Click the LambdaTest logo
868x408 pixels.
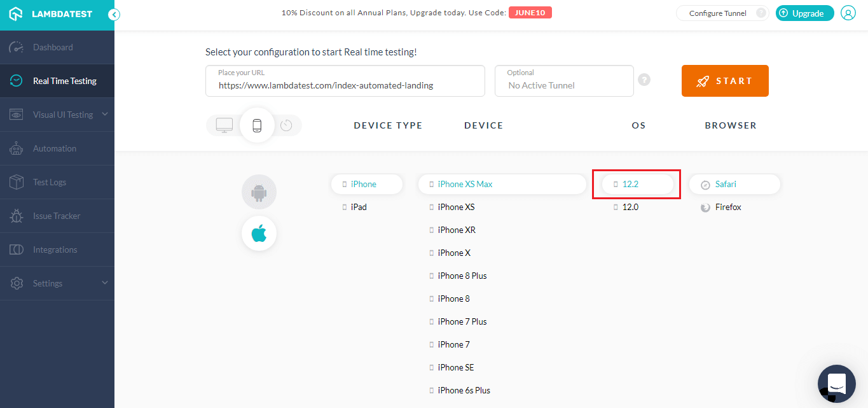51,14
